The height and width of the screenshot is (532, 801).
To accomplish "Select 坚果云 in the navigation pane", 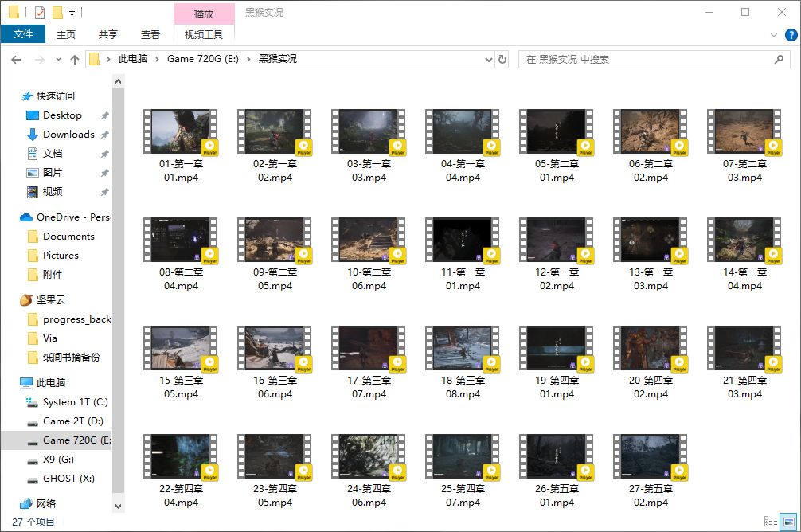I will [x=50, y=300].
